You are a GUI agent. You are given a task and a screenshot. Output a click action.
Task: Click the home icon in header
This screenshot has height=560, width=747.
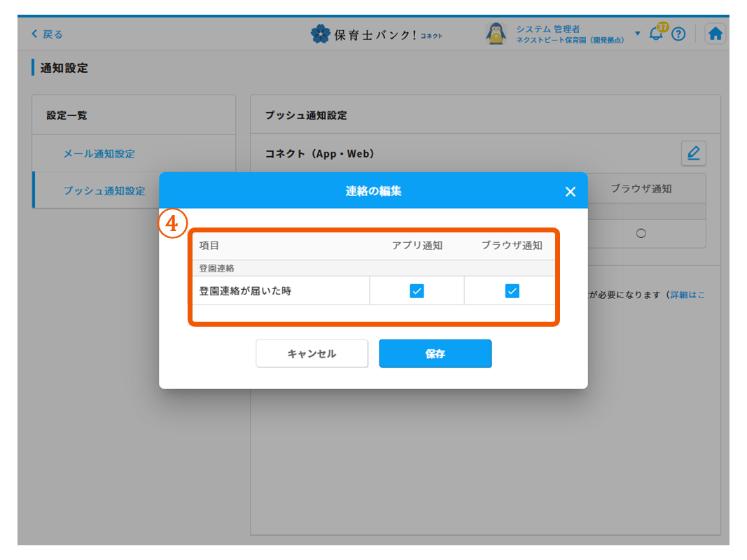pos(715,34)
